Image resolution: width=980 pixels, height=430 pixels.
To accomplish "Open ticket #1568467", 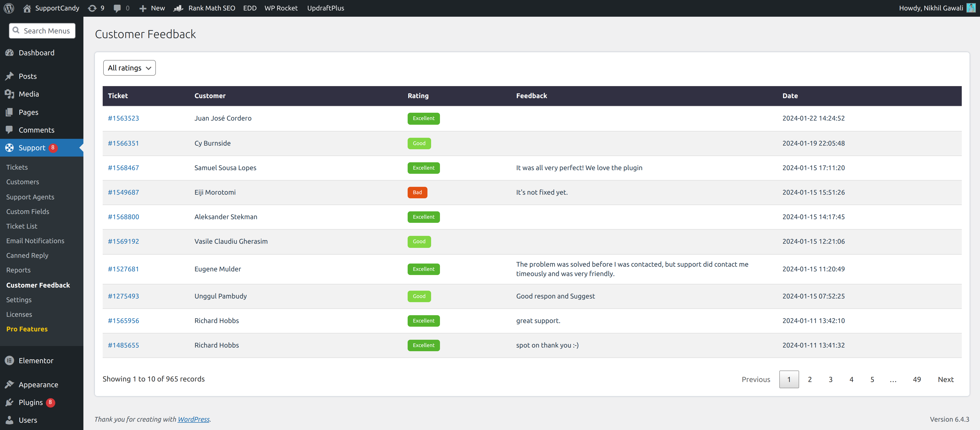I will [123, 167].
